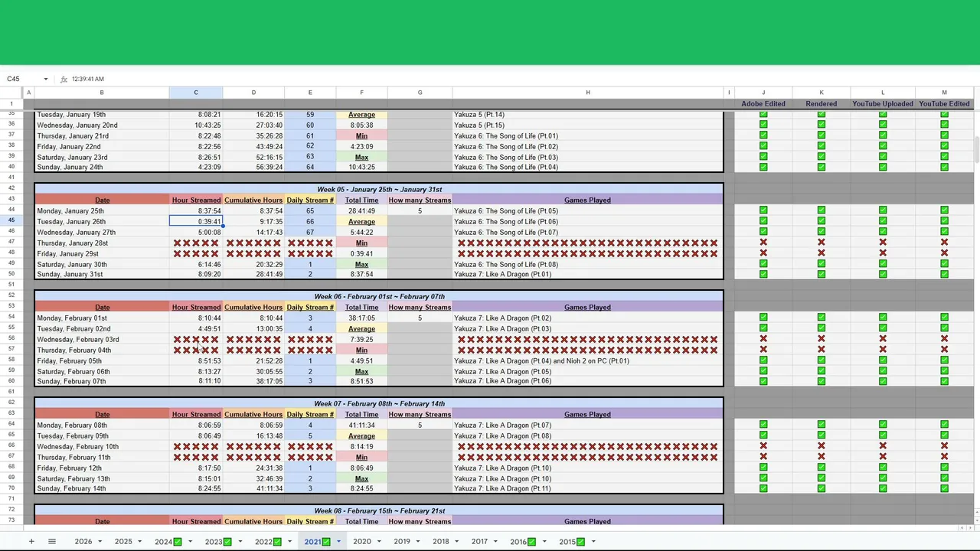Click red X in Rendered for Thursday, January 28th

[822, 243]
